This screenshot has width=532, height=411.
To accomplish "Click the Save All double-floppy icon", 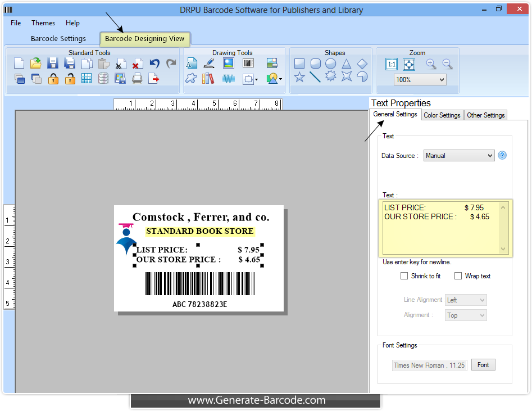I will click(70, 64).
